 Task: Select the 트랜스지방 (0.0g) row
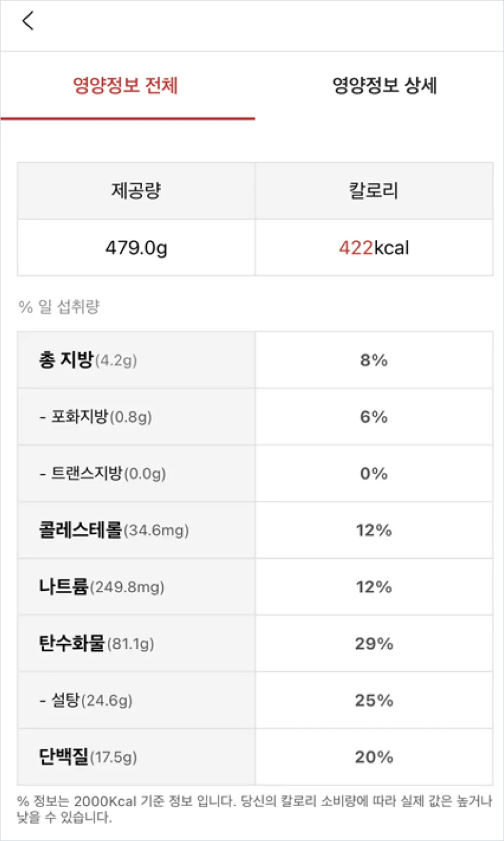click(255, 473)
